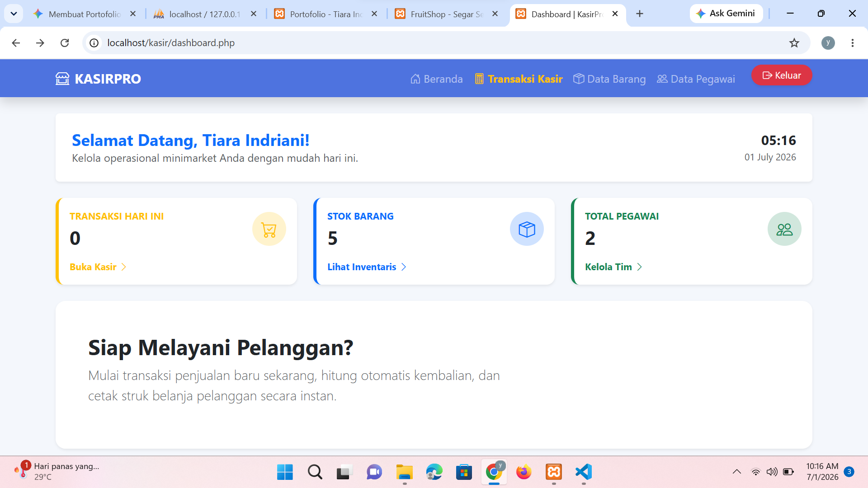Click the Siap Melayani Pelanggan? heading

click(221, 347)
